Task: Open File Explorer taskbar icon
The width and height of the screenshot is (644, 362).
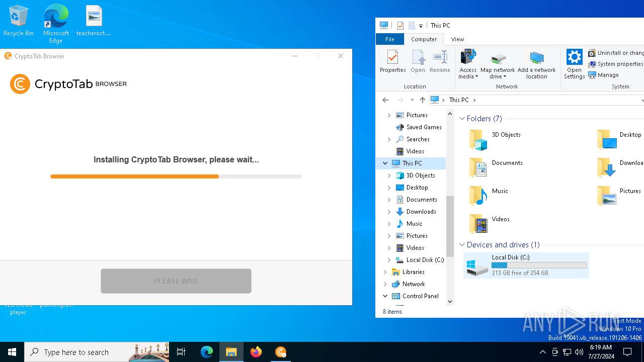Action: click(231, 352)
